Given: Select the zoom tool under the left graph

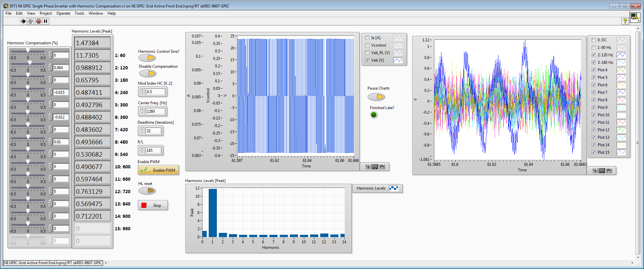Looking at the screenshot, I should tap(375, 167).
